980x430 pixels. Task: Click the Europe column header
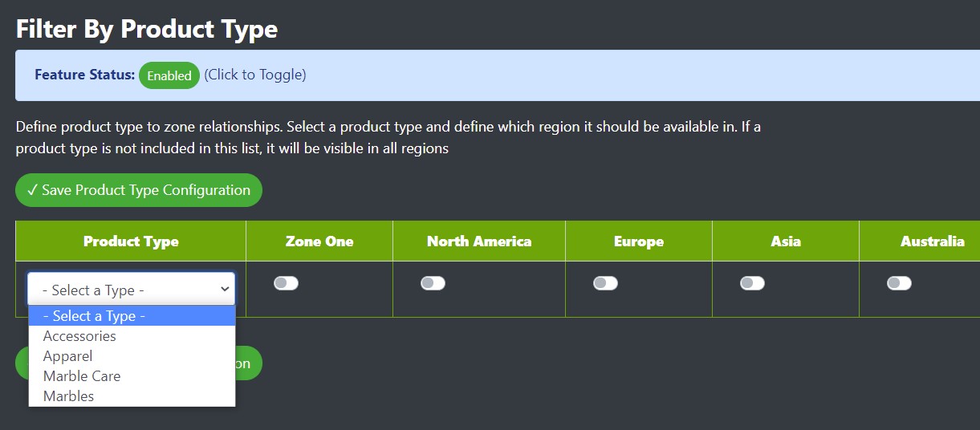[x=639, y=241]
